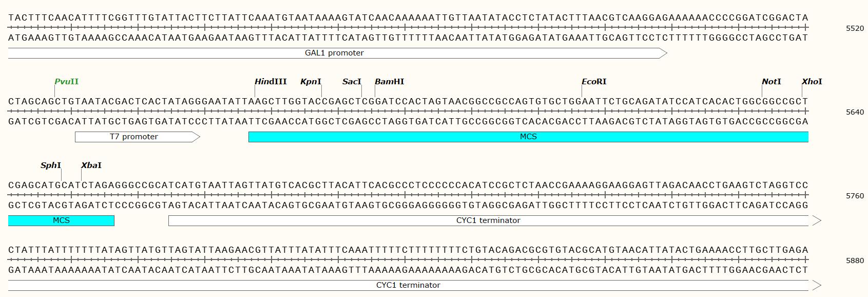Click the SacI enzyme label
Image resolution: width=868 pixels, height=297 pixels.
point(352,82)
